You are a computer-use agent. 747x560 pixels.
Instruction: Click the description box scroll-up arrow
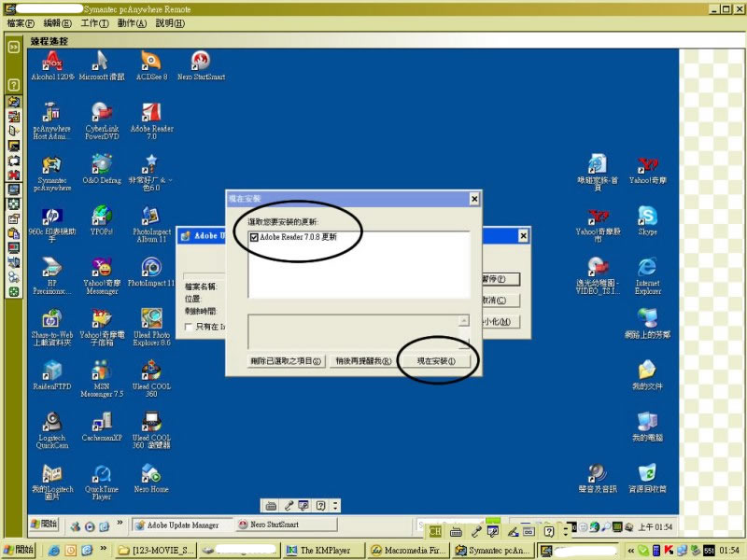[463, 320]
